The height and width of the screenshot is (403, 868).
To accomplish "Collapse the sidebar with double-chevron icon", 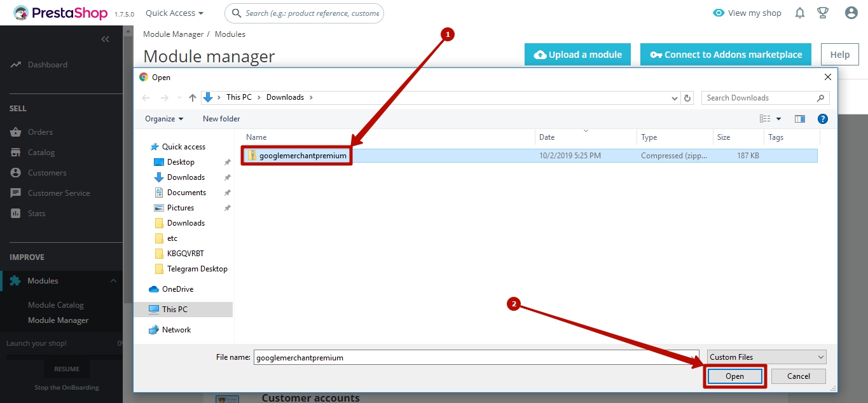I will 106,39.
